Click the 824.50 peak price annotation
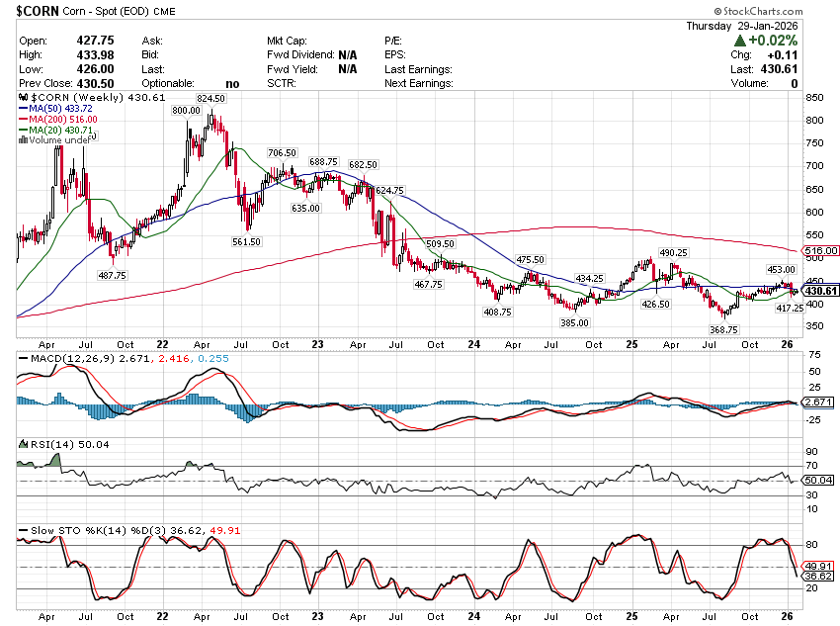 (x=211, y=99)
